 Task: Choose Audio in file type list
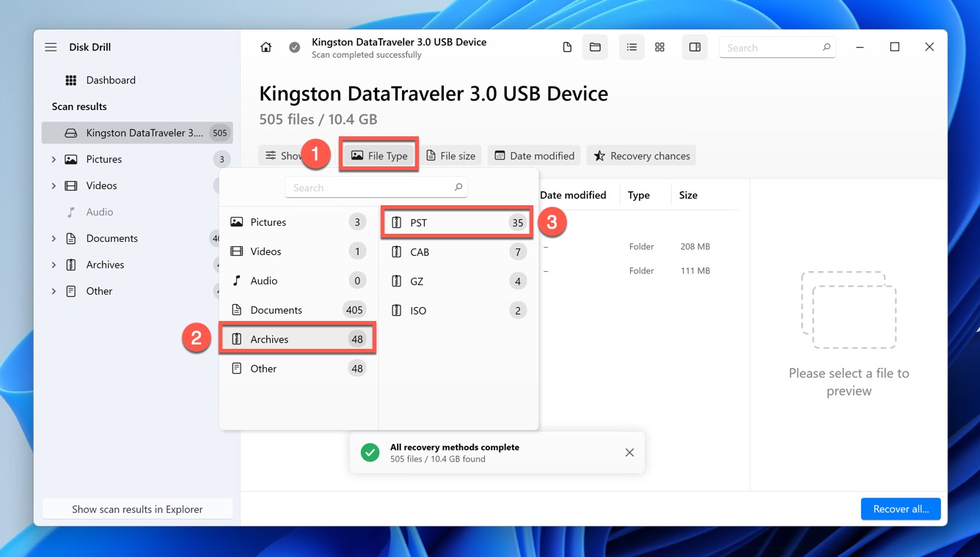click(298, 281)
